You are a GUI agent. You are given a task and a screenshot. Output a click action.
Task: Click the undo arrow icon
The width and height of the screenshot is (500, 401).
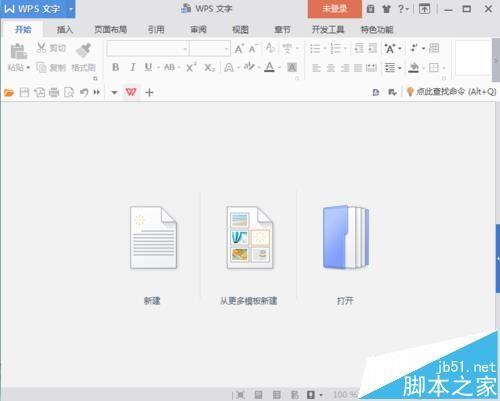tap(84, 92)
